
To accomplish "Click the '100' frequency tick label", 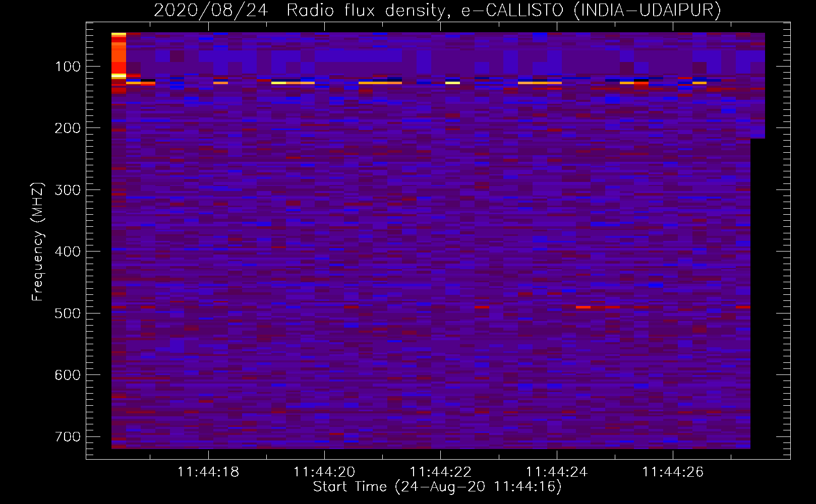I will point(68,67).
